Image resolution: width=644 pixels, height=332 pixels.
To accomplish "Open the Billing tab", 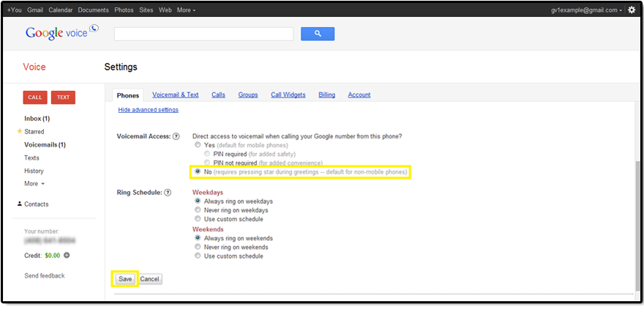I will (x=326, y=95).
